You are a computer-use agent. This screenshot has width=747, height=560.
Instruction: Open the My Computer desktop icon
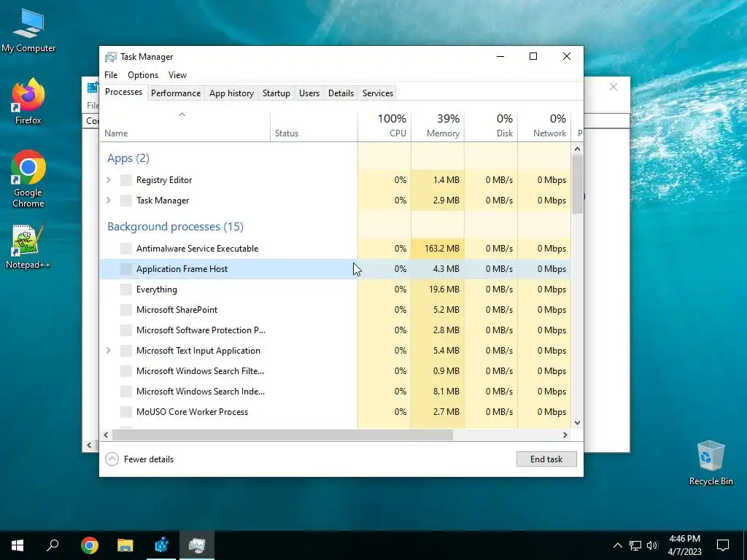[28, 29]
